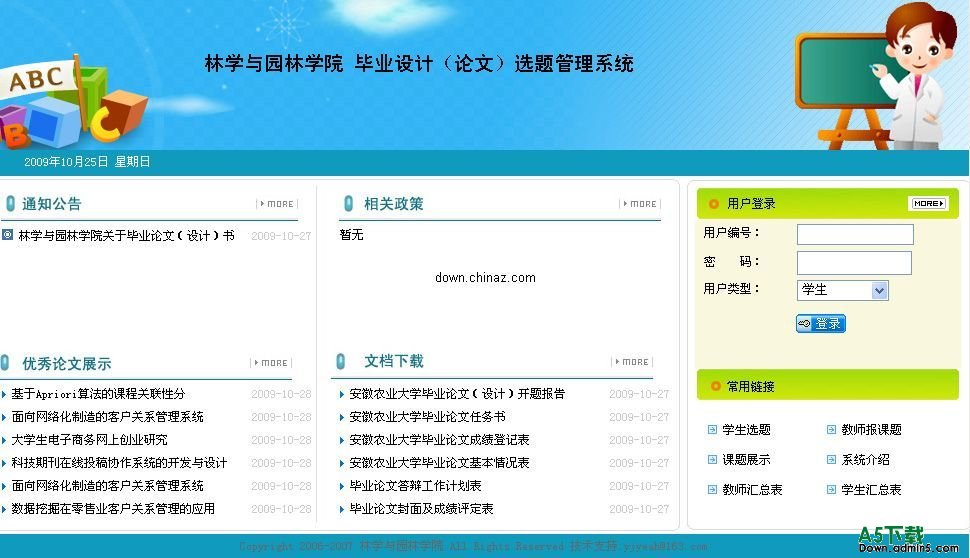The height and width of the screenshot is (558, 970).
Task: Open thesis 大学生电子商务网上创业研究
Action: click(x=89, y=440)
